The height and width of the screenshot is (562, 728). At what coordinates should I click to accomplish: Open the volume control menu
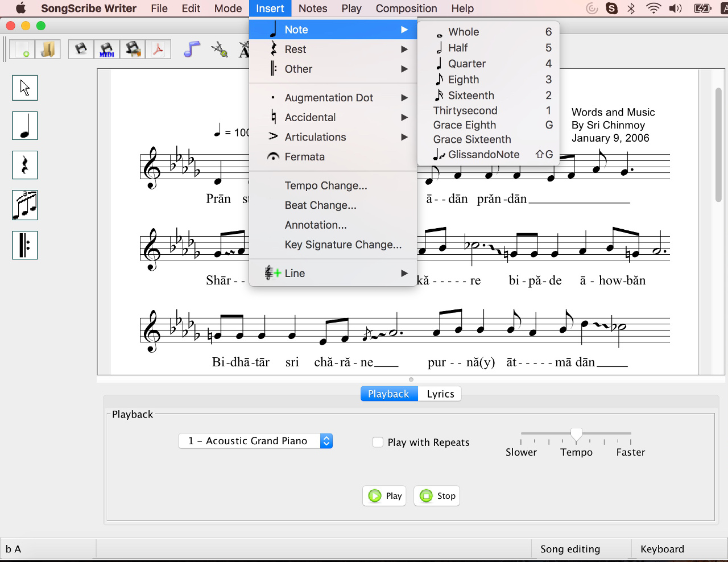pyautogui.click(x=676, y=9)
